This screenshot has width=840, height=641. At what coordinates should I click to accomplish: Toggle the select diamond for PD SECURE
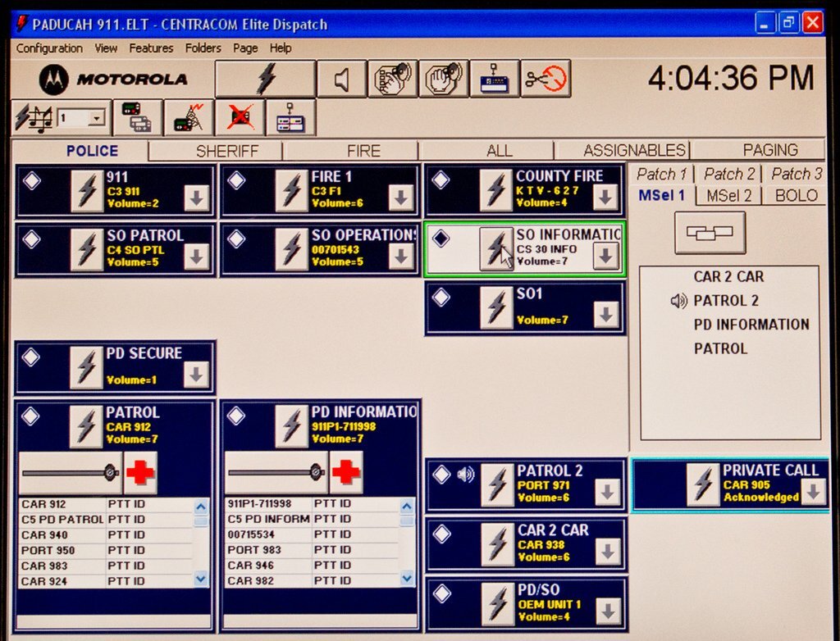coord(31,357)
